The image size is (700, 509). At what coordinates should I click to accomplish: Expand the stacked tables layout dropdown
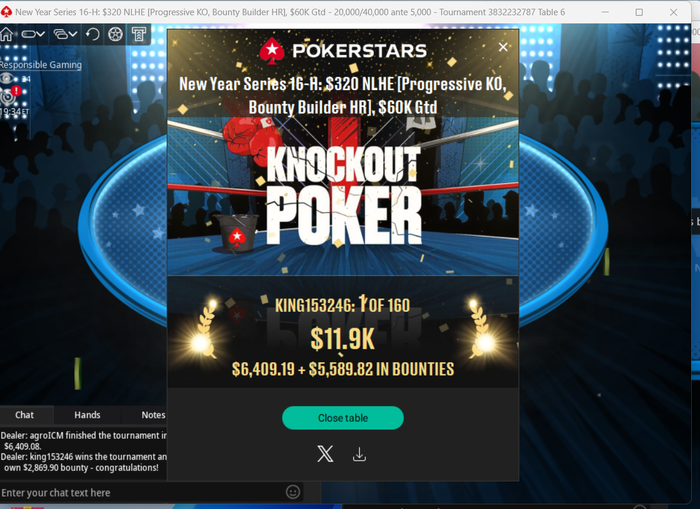point(65,34)
